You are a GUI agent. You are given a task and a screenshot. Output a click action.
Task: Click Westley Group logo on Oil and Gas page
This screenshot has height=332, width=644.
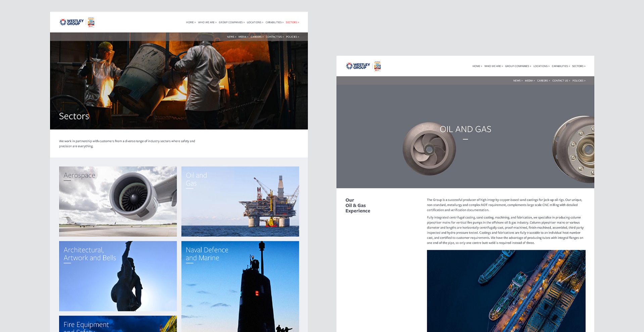point(358,66)
